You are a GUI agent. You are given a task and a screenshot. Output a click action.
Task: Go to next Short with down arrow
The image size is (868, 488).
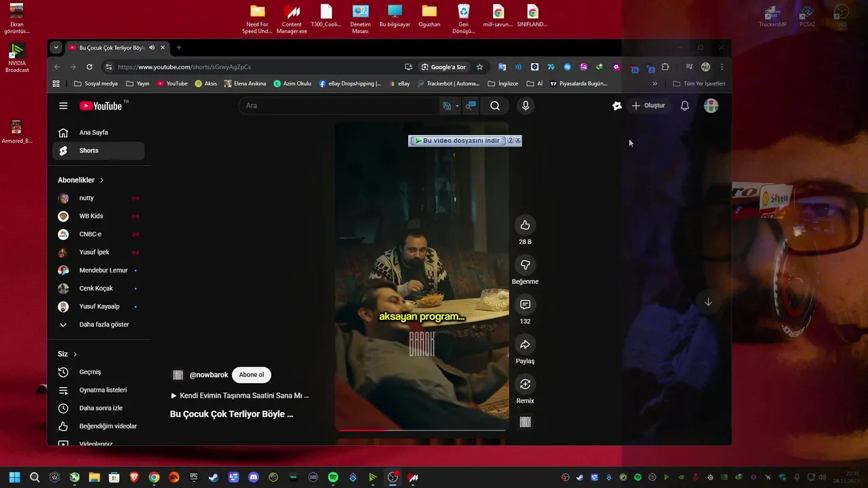click(708, 302)
